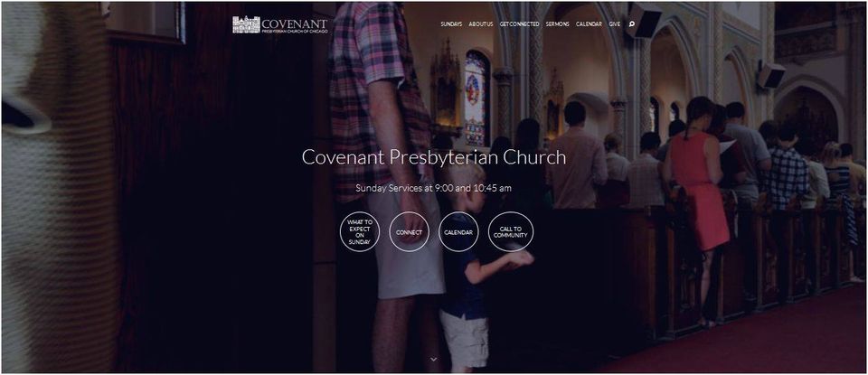Click the magnifying glass search icon
Image resolution: width=868 pixels, height=375 pixels.
pyautogui.click(x=632, y=24)
